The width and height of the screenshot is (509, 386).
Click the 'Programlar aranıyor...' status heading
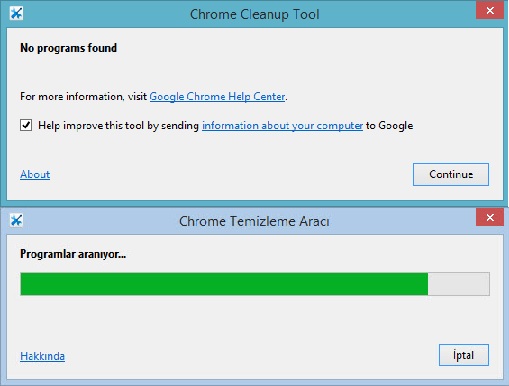coord(73,254)
